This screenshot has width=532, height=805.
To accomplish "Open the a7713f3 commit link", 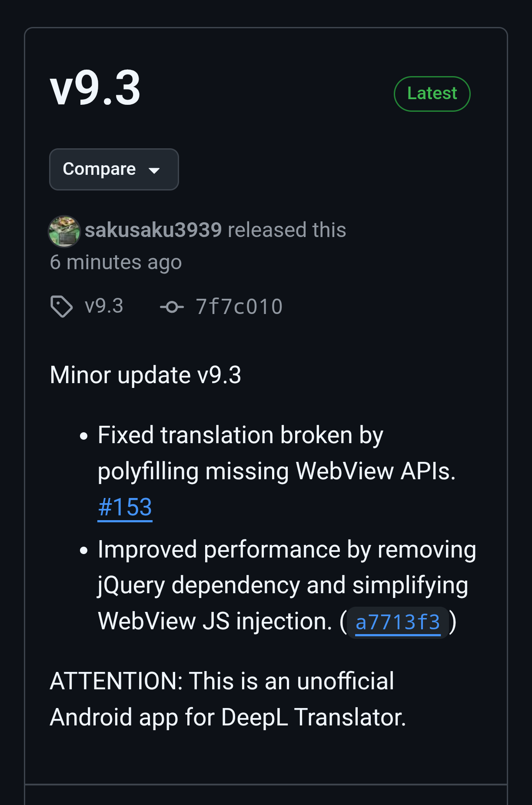I will [x=398, y=622].
